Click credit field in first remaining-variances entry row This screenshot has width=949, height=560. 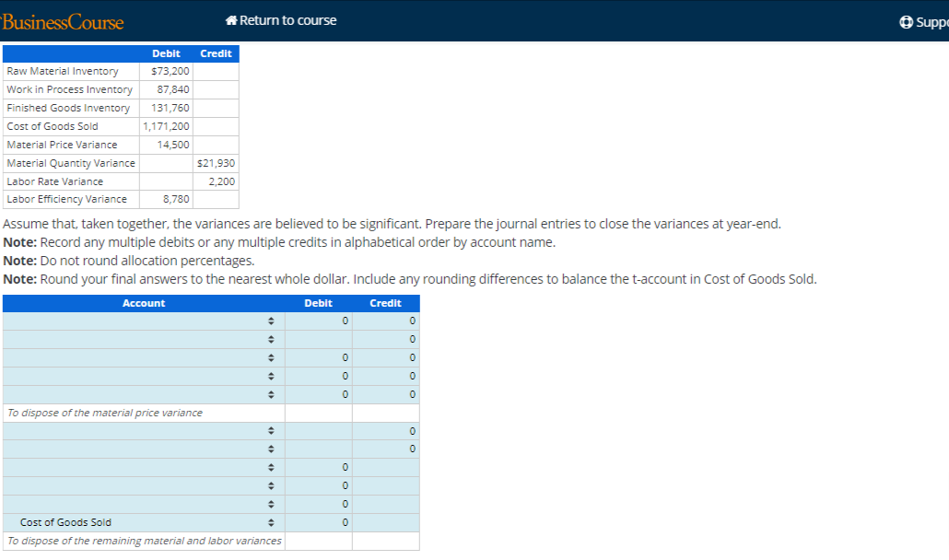pyautogui.click(x=386, y=431)
